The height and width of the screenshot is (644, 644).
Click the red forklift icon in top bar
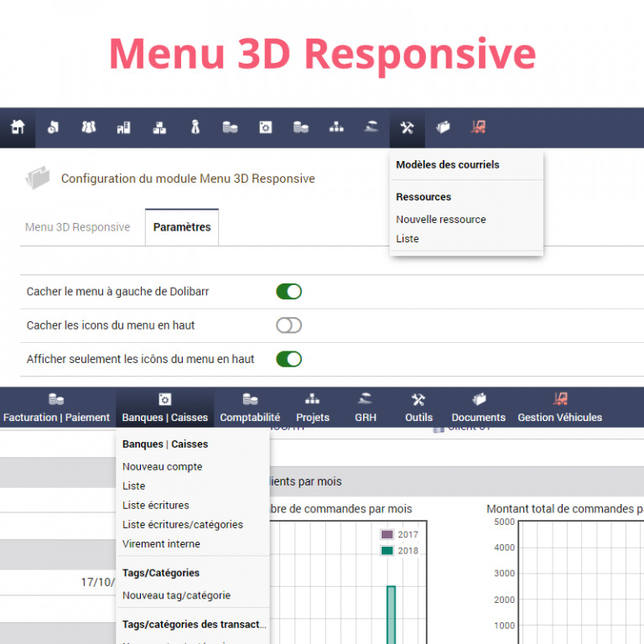click(x=478, y=127)
